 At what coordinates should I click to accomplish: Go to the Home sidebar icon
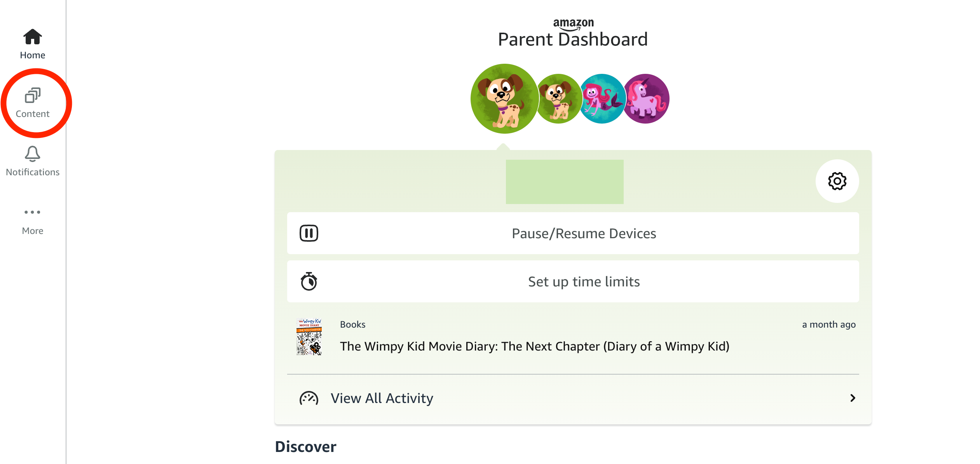[33, 38]
